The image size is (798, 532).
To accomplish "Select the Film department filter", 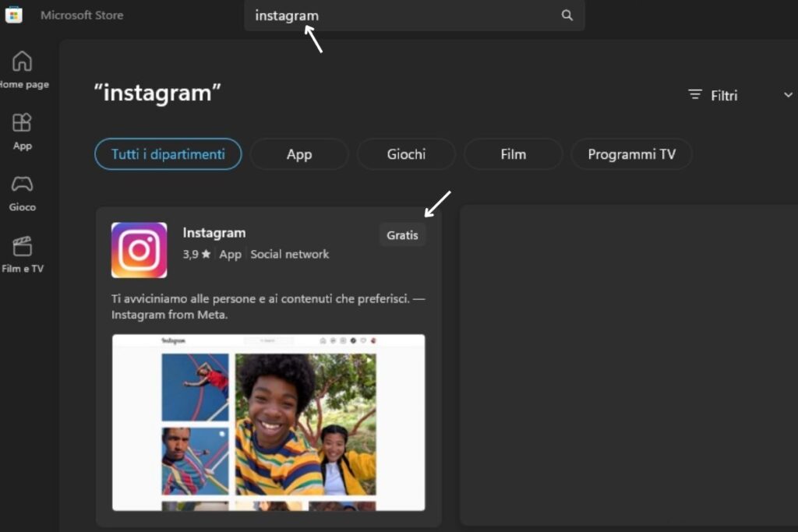I will 513,154.
